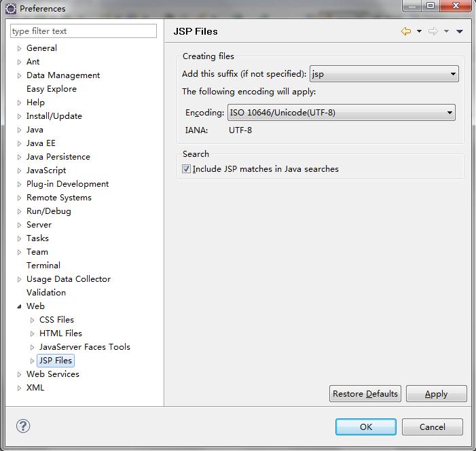Image resolution: width=476 pixels, height=451 pixels.
Task: Cancel the Preferences dialog
Action: (x=433, y=427)
